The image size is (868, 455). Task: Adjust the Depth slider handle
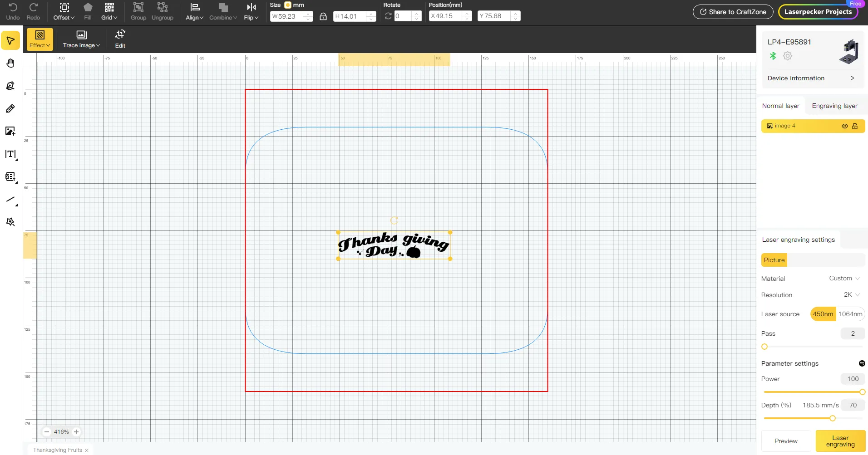833,418
